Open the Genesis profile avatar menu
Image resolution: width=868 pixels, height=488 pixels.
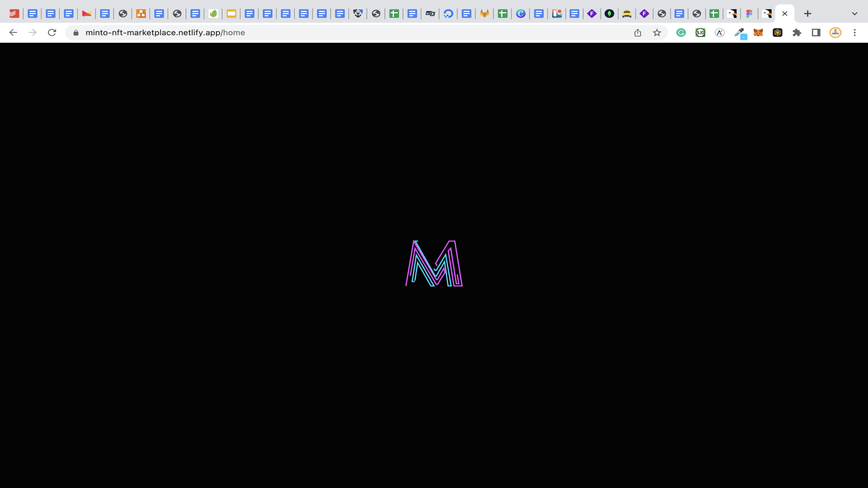click(835, 33)
